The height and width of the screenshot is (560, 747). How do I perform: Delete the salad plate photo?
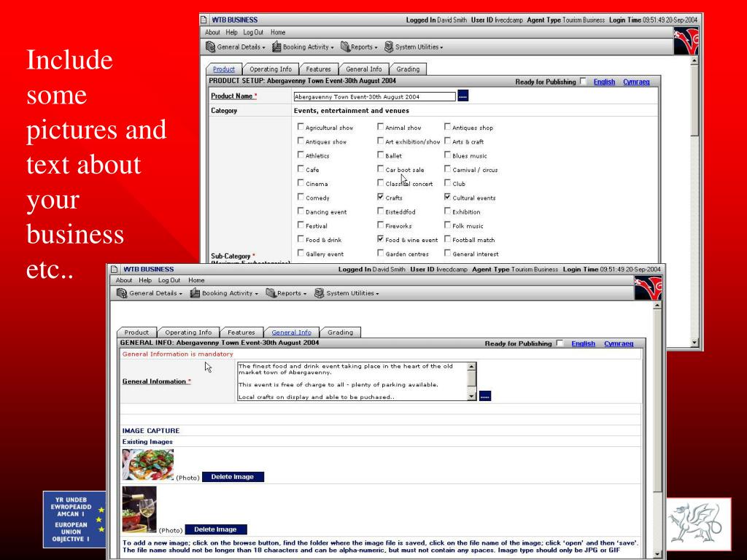tap(233, 477)
